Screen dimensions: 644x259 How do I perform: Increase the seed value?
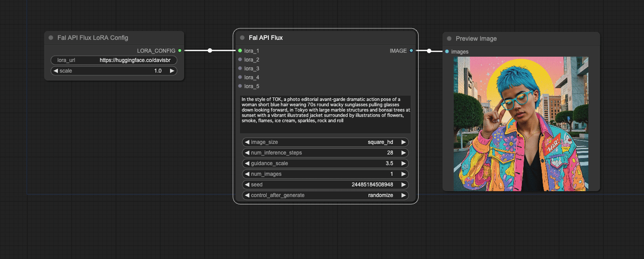404,184
